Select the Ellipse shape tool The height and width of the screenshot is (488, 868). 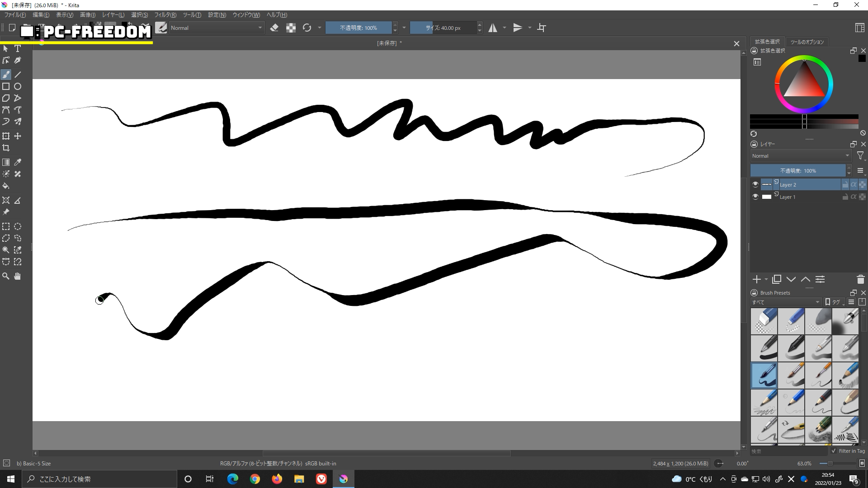coord(18,86)
